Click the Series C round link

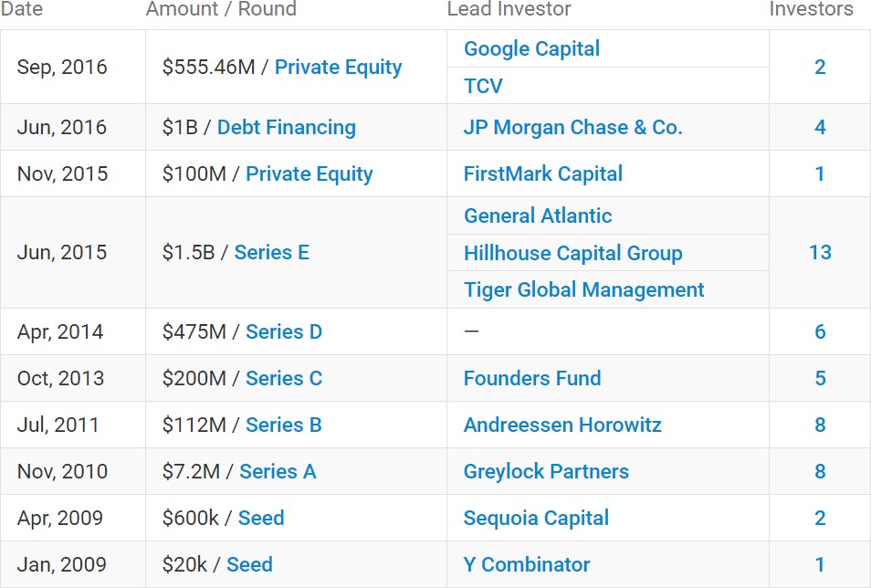[x=284, y=379]
